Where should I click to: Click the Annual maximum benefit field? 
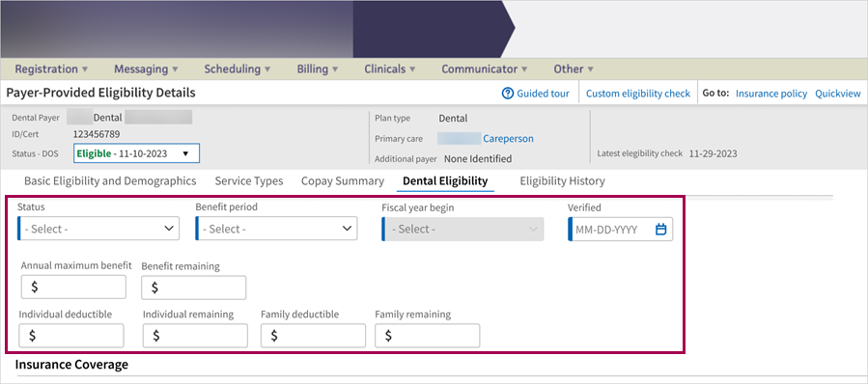(x=73, y=287)
